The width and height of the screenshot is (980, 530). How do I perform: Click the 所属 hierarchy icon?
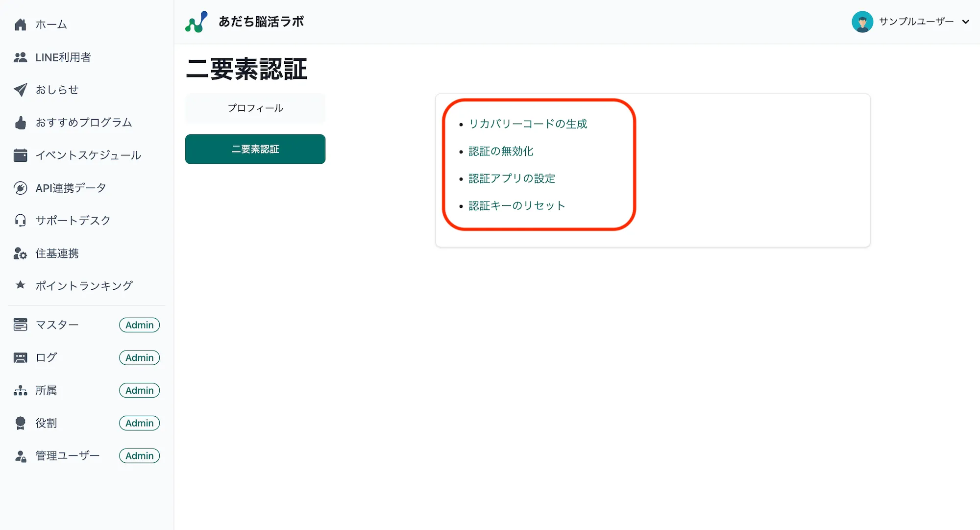click(20, 390)
